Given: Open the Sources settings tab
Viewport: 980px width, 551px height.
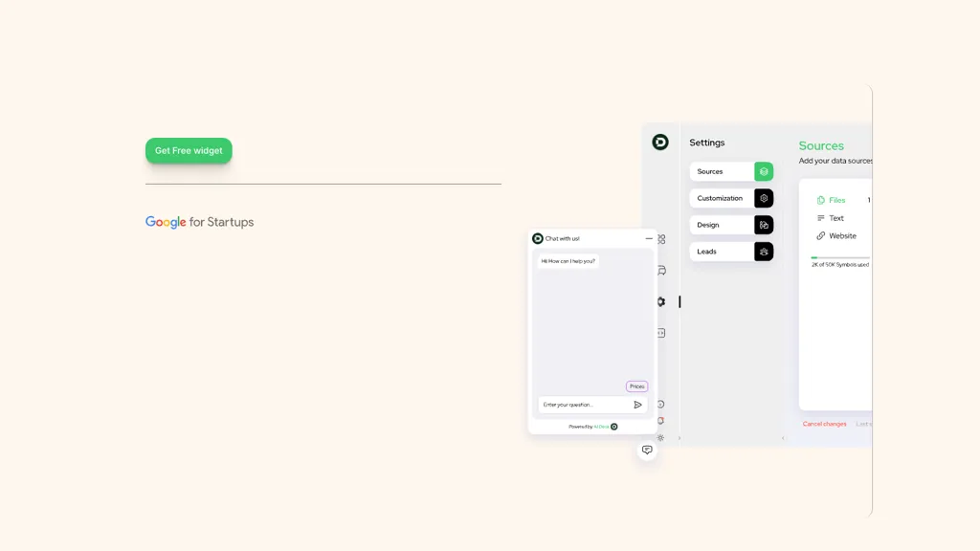Looking at the screenshot, I should (731, 171).
